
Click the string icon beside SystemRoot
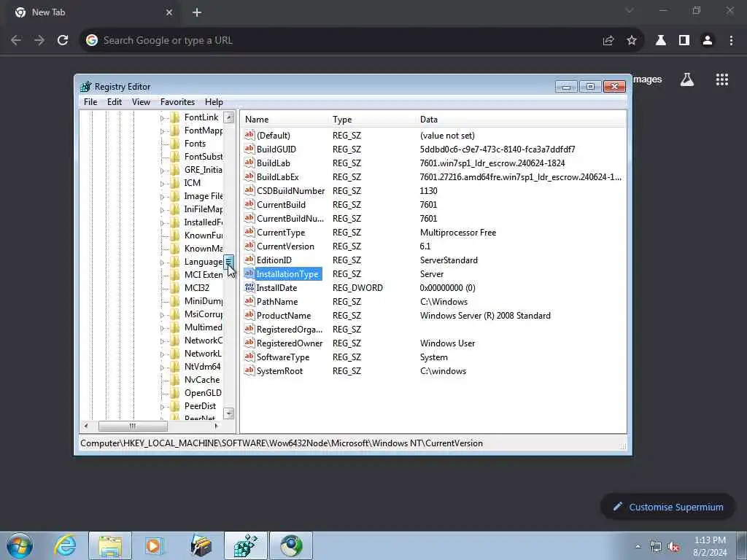pyautogui.click(x=249, y=370)
